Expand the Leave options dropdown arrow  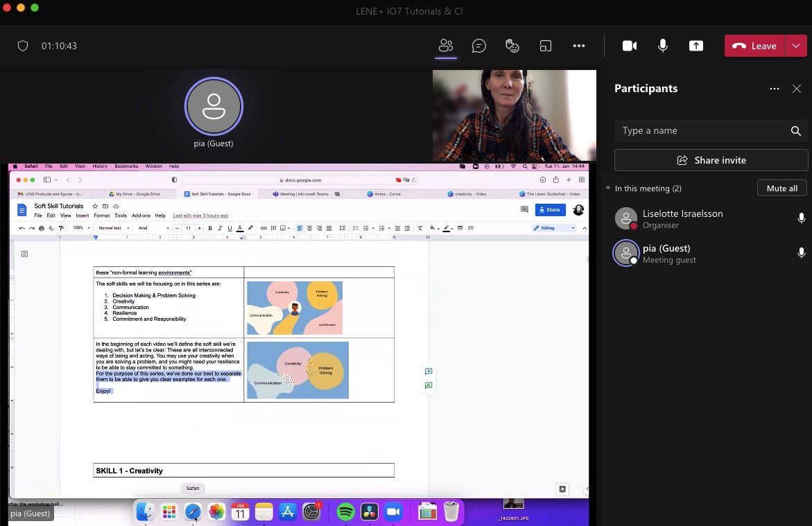(x=795, y=46)
